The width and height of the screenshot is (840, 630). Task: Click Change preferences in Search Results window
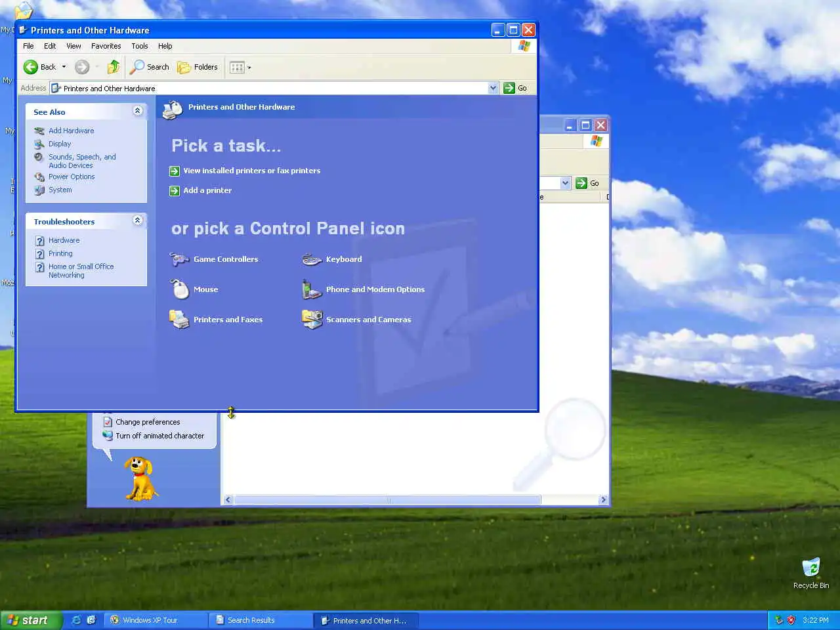(x=148, y=422)
